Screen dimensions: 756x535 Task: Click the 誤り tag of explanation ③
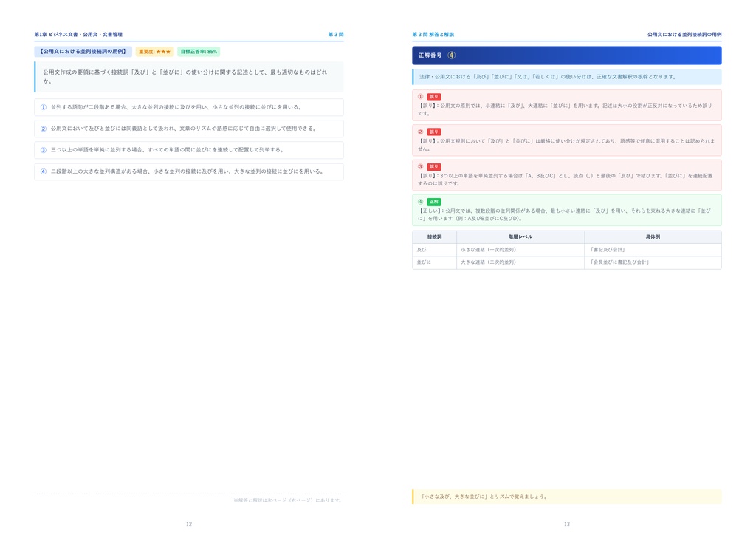pyautogui.click(x=433, y=166)
